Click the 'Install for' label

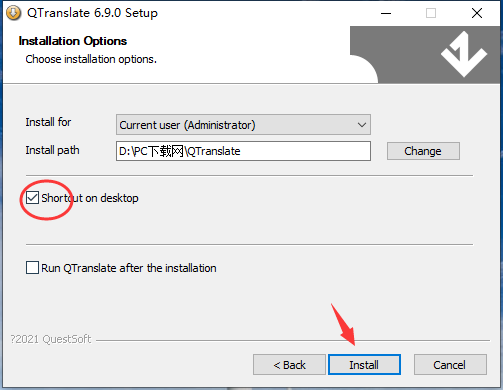tap(48, 122)
